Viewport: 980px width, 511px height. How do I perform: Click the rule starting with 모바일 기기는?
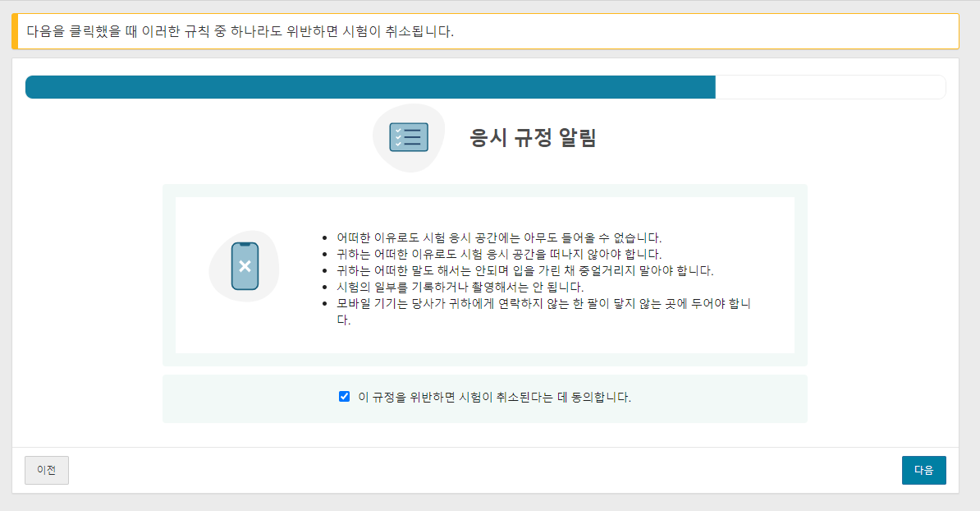[x=543, y=311]
